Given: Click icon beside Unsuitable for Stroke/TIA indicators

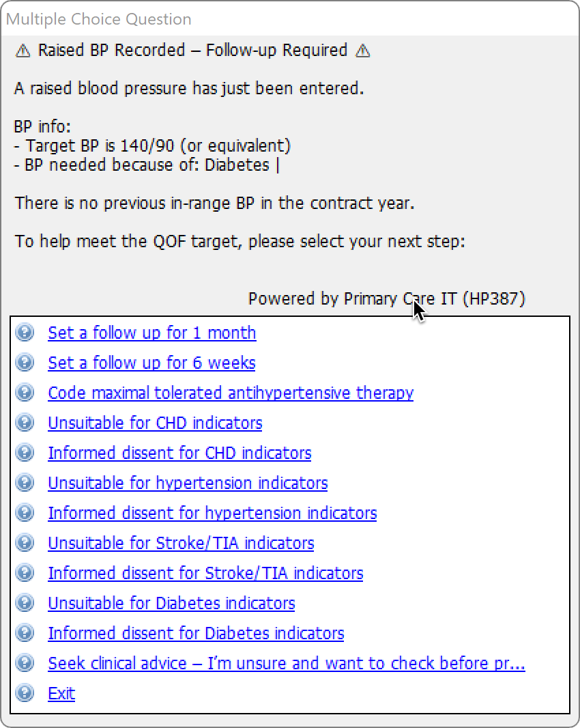Looking at the screenshot, I should (25, 543).
